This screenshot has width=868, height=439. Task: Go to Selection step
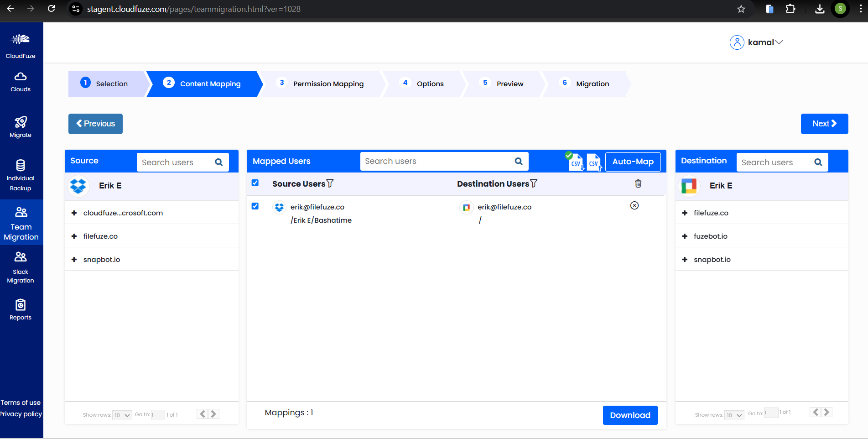[107, 84]
